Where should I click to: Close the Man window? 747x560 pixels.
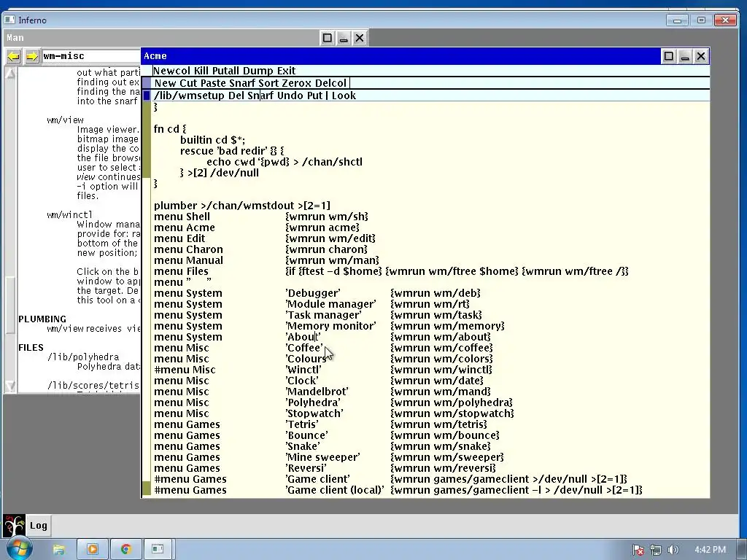point(360,38)
